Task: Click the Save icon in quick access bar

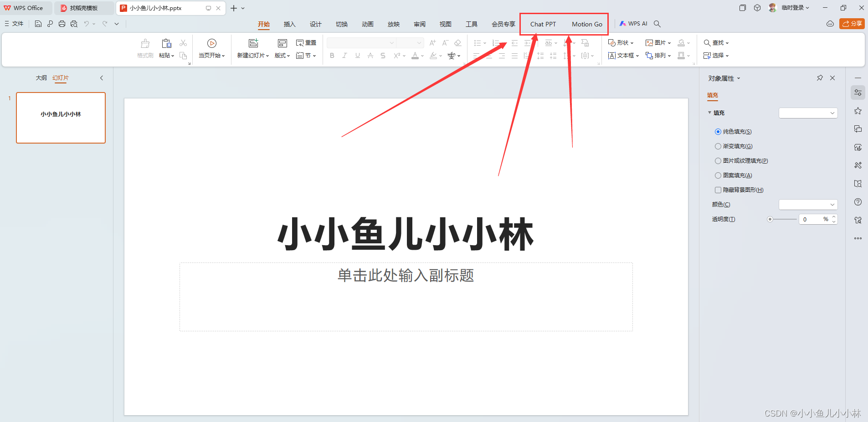Action: coord(38,24)
